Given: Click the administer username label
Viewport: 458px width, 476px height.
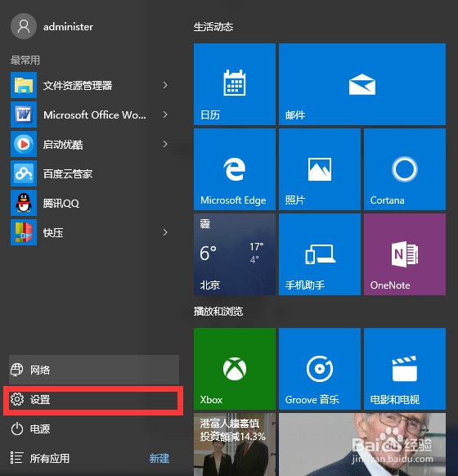Looking at the screenshot, I should point(68,27).
